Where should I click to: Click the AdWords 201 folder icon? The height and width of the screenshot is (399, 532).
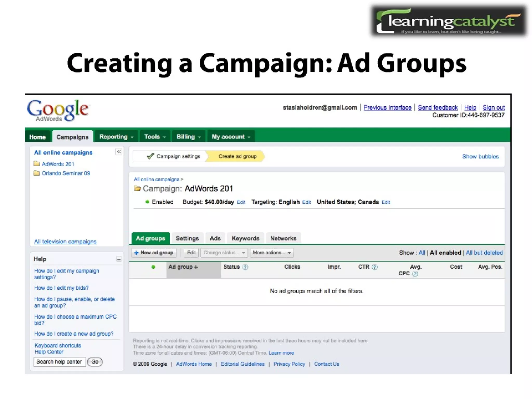tap(37, 164)
